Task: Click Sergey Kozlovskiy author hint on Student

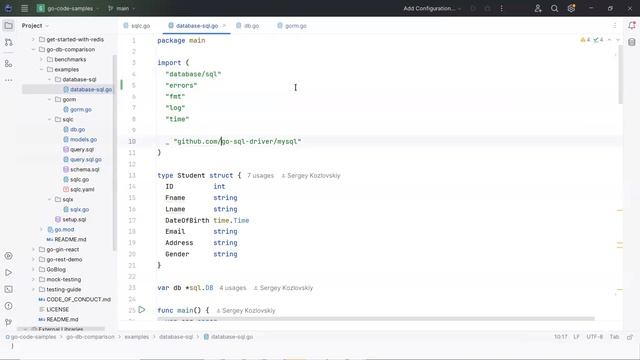Action: (311, 176)
